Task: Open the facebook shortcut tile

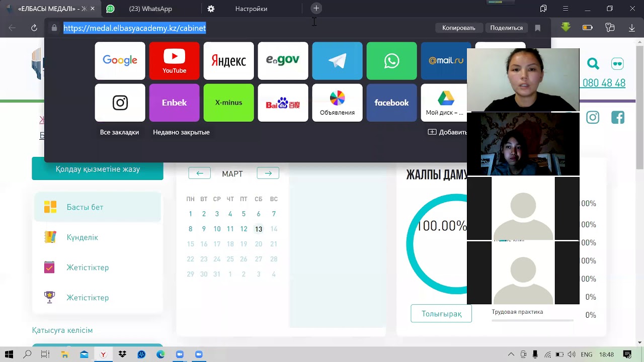Action: pos(391,103)
